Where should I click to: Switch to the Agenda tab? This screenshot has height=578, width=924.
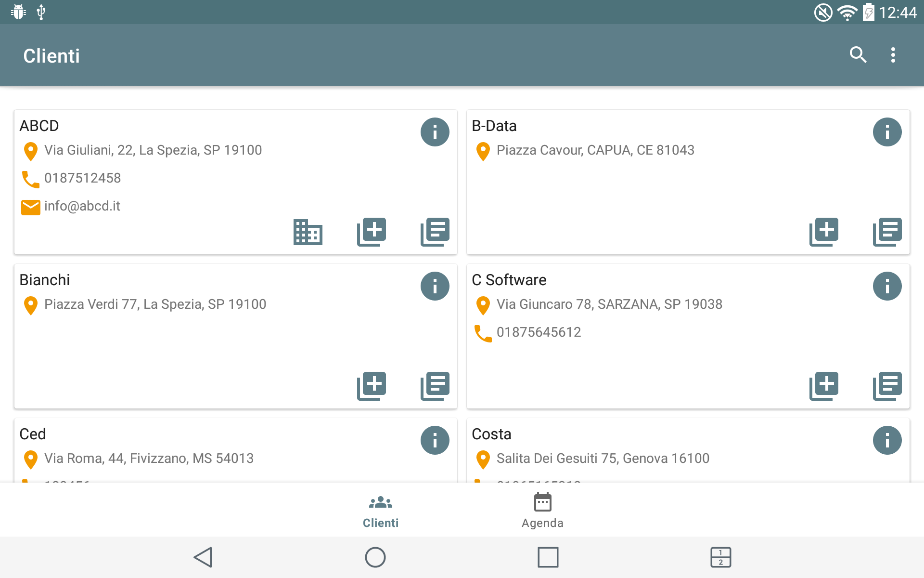pos(542,511)
